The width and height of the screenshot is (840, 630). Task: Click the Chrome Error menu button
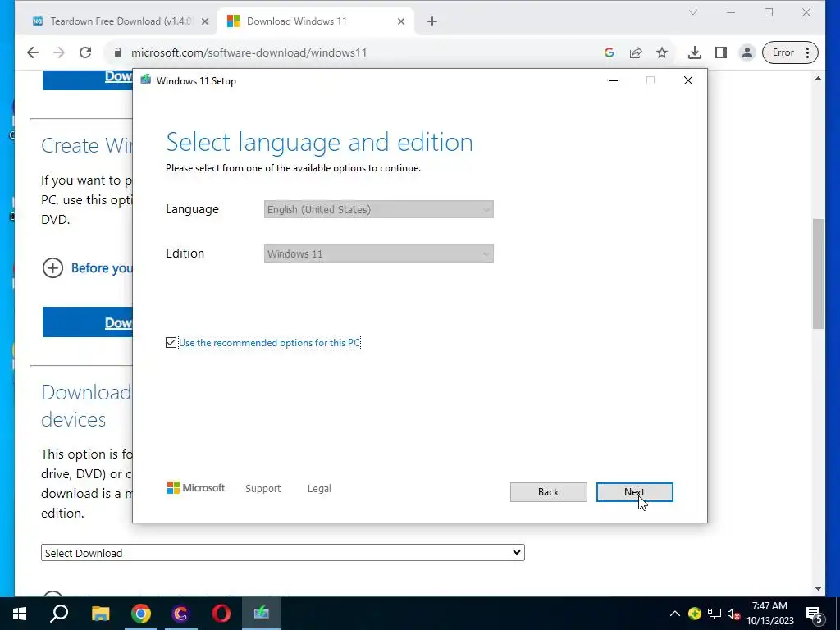790,52
